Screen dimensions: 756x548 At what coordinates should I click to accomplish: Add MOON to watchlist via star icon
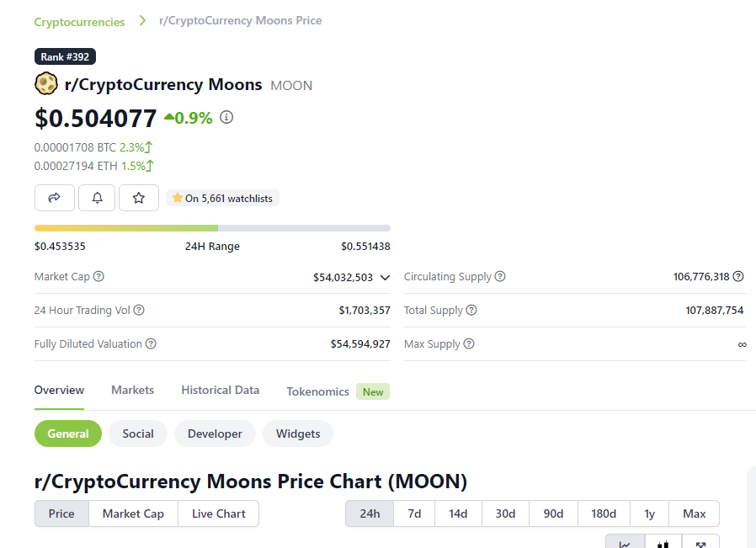pyautogui.click(x=138, y=198)
